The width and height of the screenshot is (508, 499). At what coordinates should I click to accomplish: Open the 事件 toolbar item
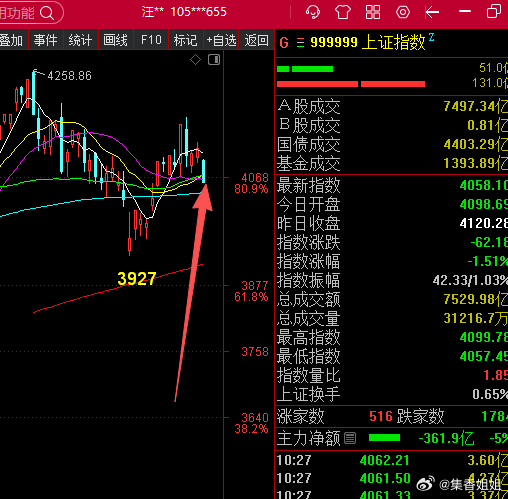(46, 40)
